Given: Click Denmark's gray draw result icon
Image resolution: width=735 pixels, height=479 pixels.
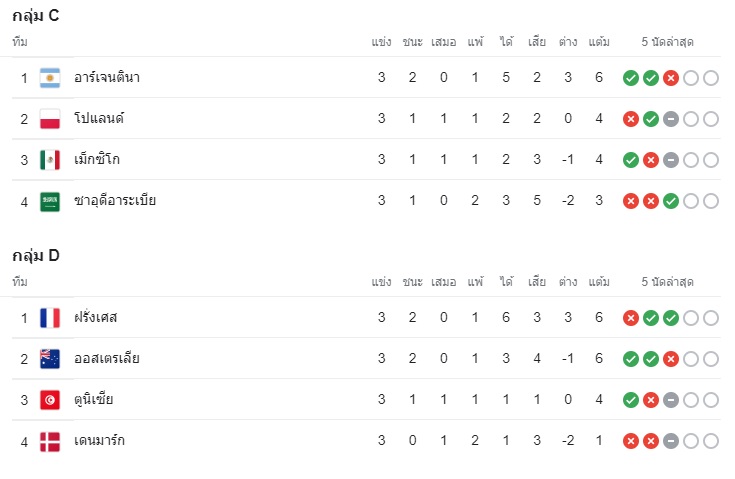Looking at the screenshot, I should click(x=671, y=441).
